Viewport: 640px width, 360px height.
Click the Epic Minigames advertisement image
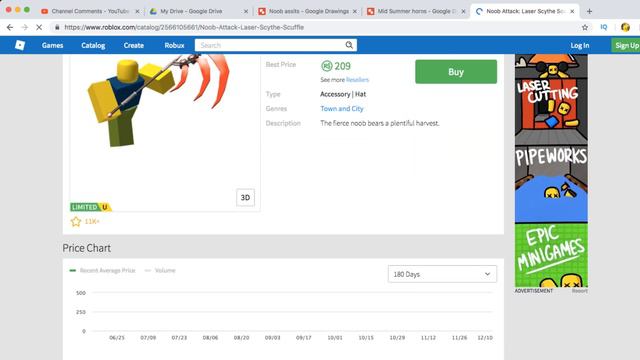(551, 255)
